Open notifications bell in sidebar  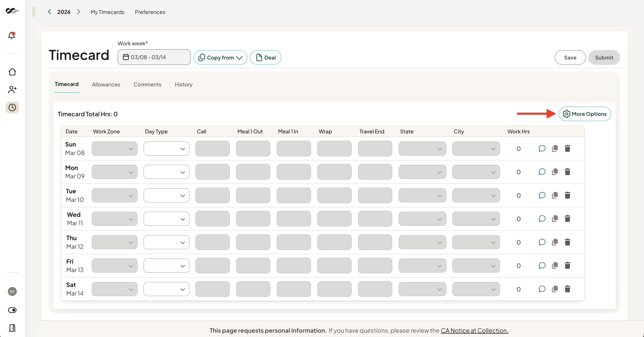coord(12,35)
